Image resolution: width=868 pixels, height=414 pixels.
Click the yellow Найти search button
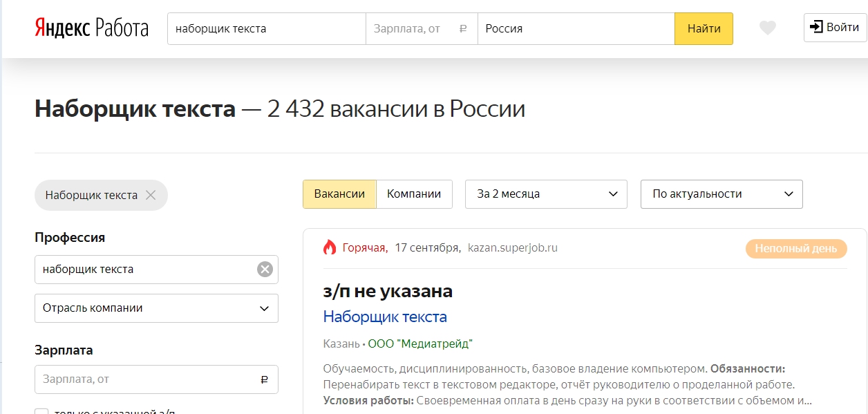(704, 29)
